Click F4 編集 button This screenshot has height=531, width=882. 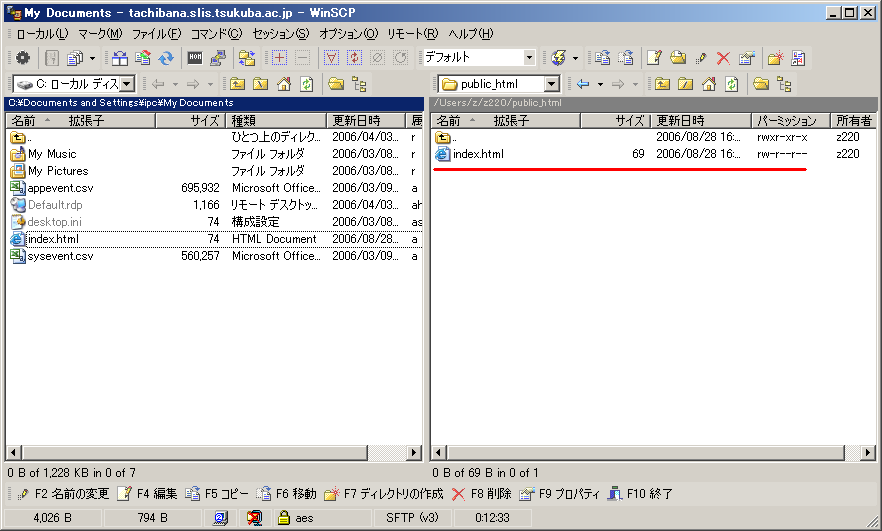[147, 494]
